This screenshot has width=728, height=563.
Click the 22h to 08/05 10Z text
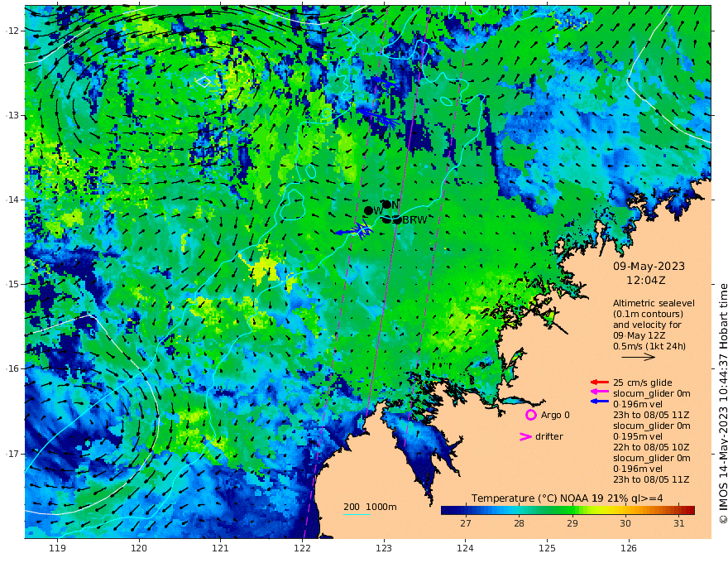click(x=651, y=447)
